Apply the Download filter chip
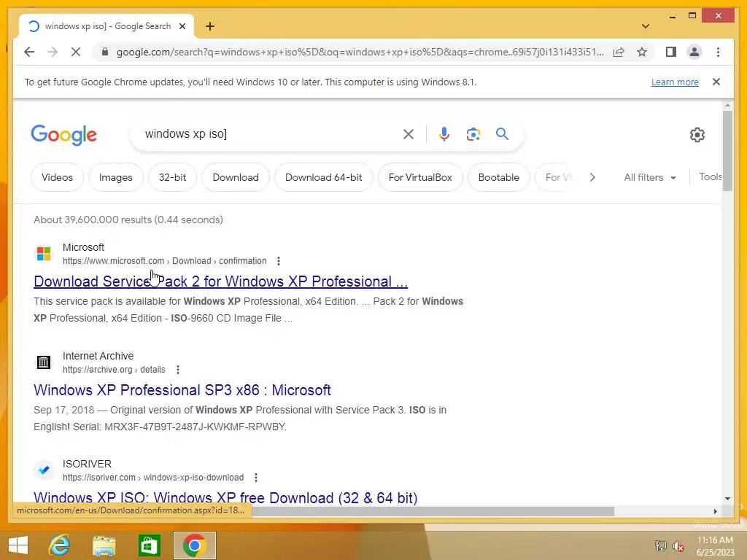 [236, 177]
